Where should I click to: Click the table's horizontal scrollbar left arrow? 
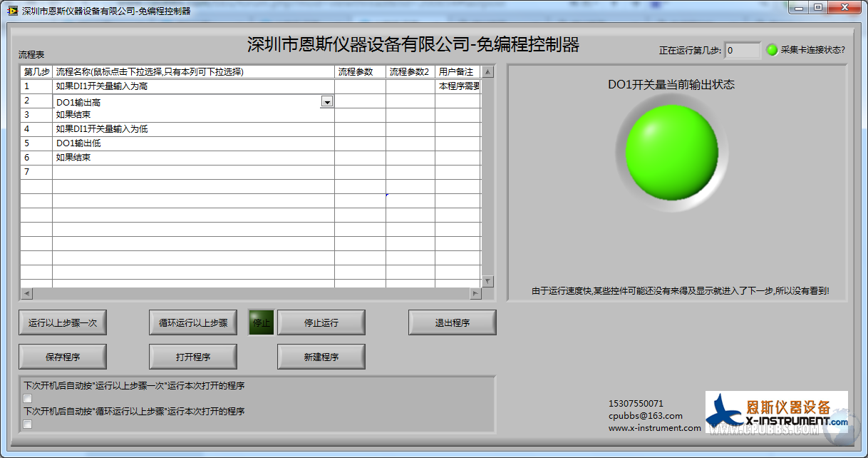point(26,293)
